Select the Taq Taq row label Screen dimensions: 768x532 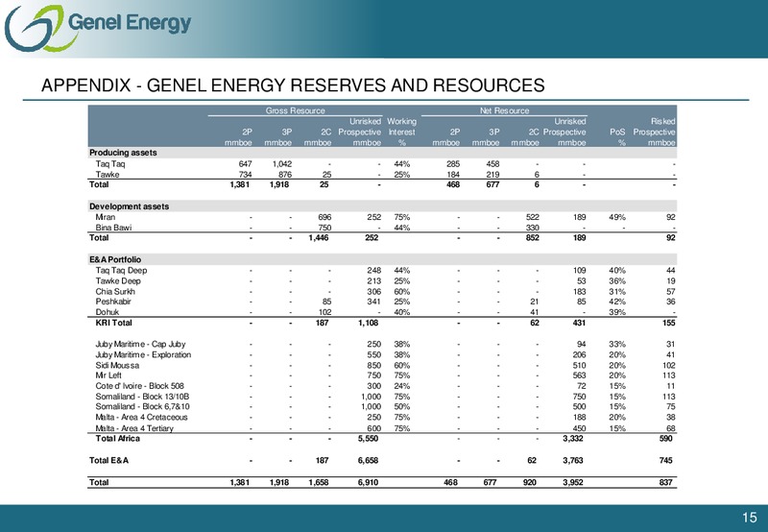pos(110,163)
